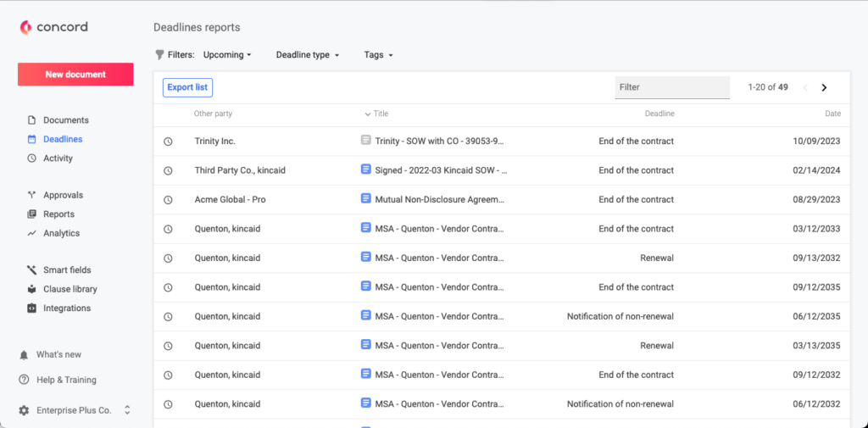Click the Concord logo icon
This screenshot has height=428, width=868.
26,28
